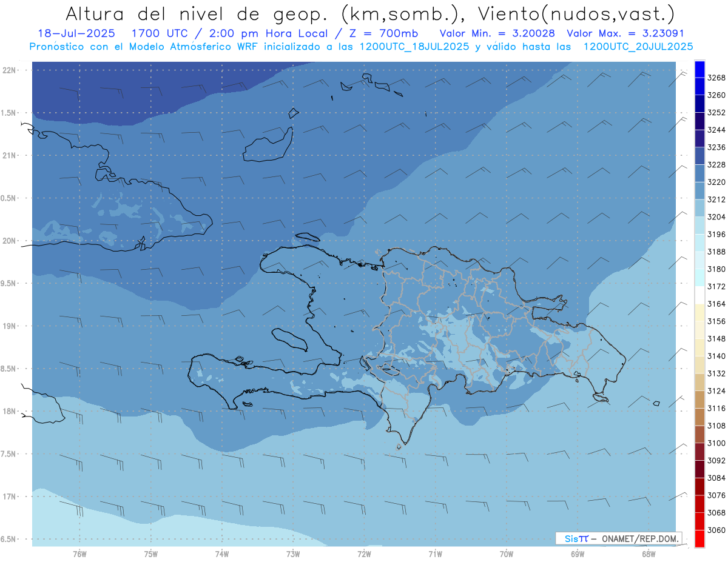Click the '20N' latitude label

coord(10,241)
